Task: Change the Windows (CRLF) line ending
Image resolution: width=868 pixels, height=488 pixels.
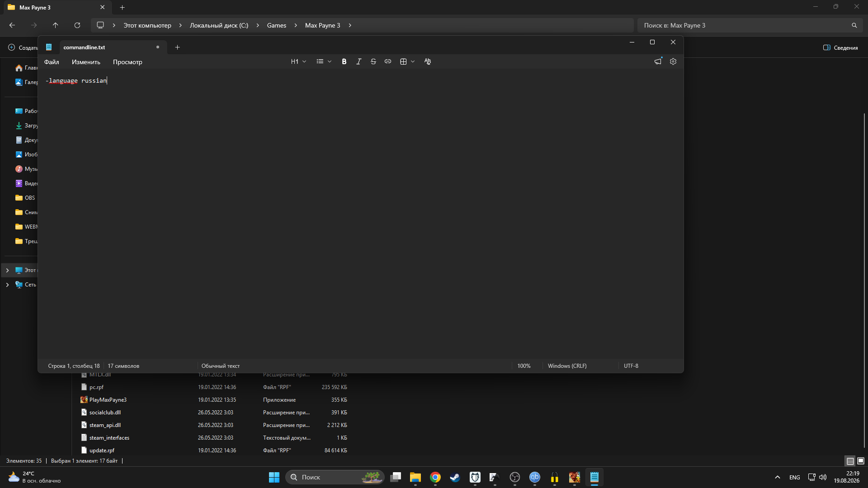Action: pyautogui.click(x=567, y=366)
